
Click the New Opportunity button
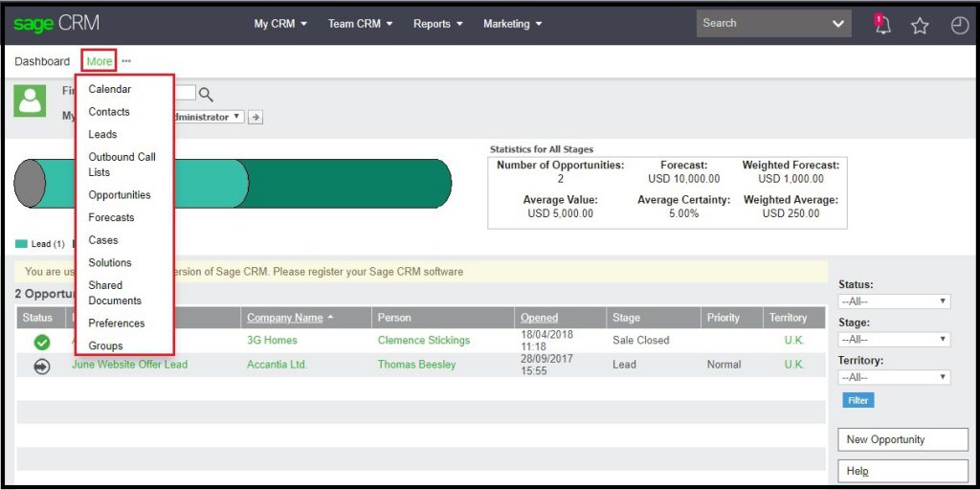coord(902,440)
